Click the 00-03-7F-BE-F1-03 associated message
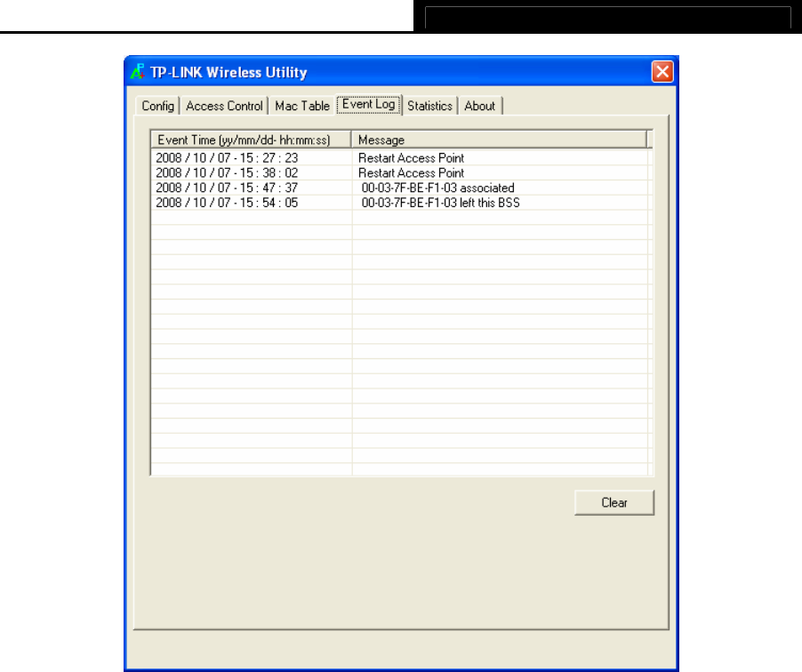Viewport: 802px width, 672px height. click(x=437, y=188)
